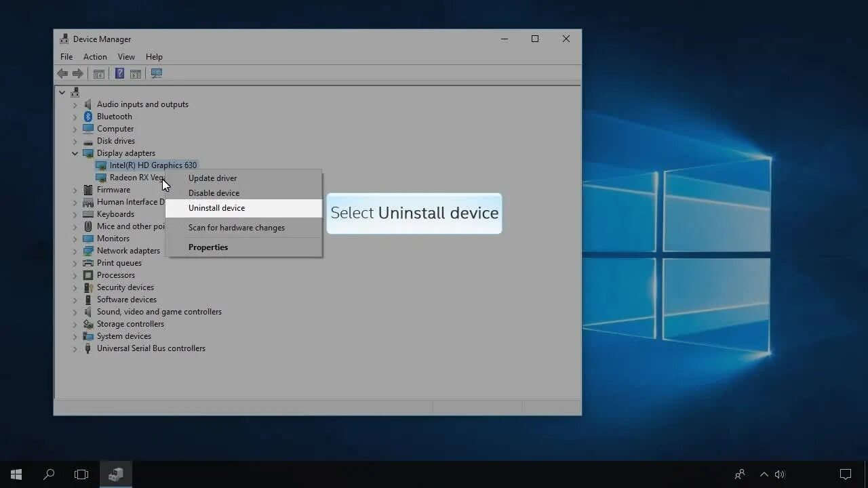This screenshot has height=488, width=868.
Task: Click the Processors category icon
Action: coord(88,275)
